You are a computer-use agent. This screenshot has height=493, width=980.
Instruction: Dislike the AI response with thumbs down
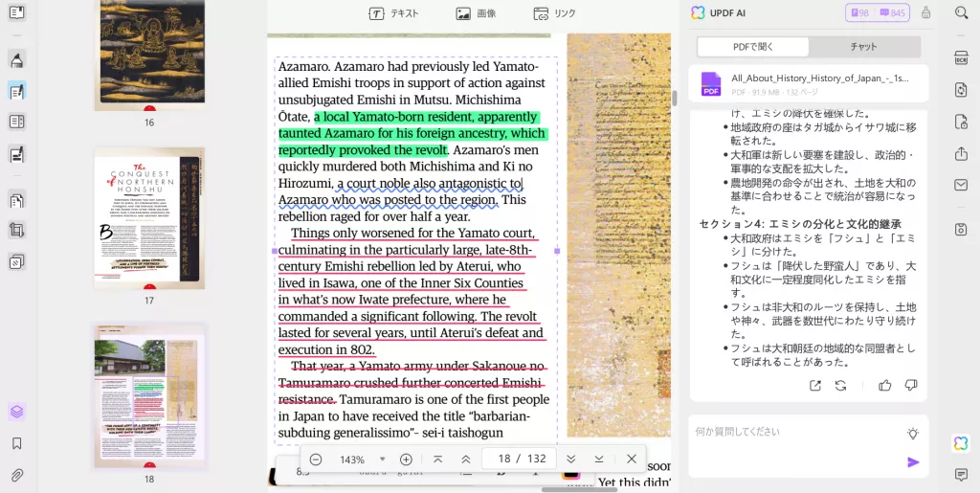click(x=911, y=386)
